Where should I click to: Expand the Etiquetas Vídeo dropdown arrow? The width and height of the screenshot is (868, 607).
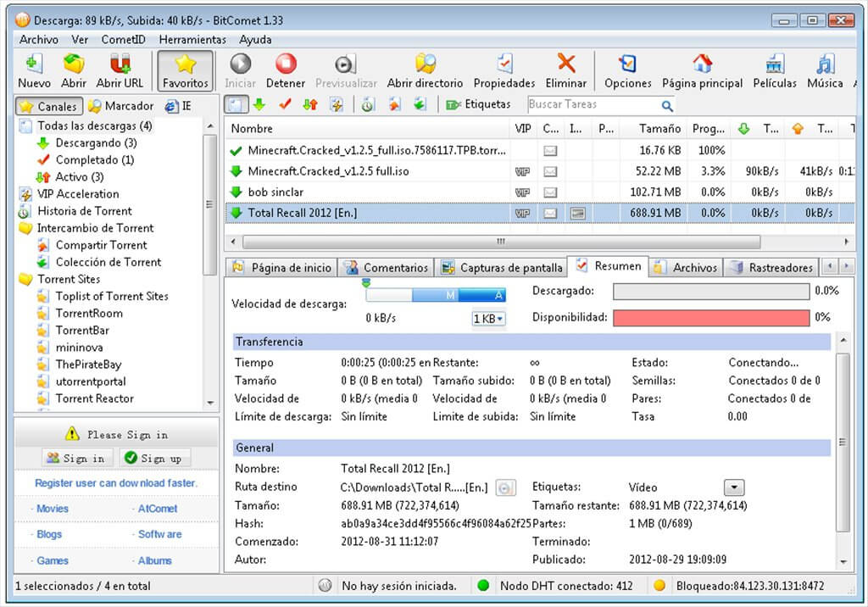tap(734, 487)
